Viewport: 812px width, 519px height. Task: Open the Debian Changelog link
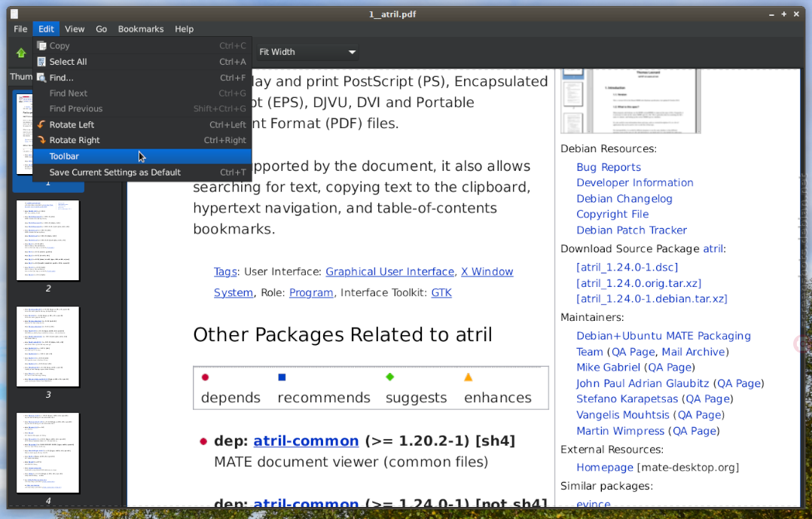[624, 199]
